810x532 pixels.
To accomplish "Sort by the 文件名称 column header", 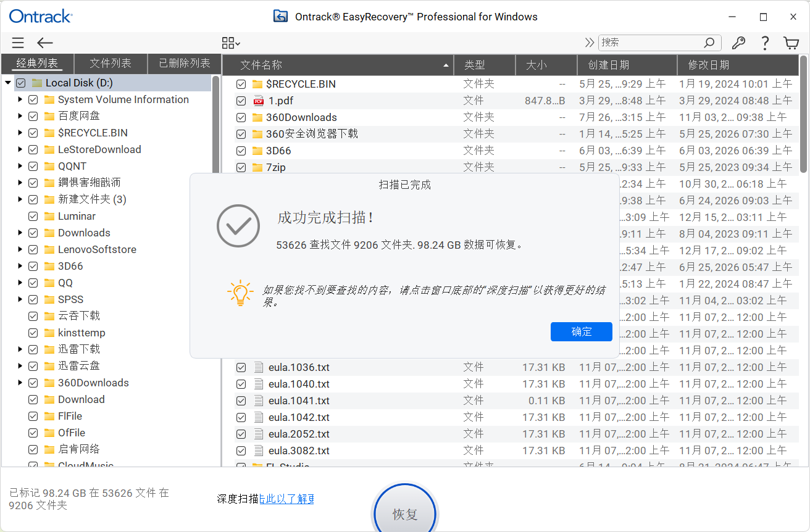I will (338, 65).
